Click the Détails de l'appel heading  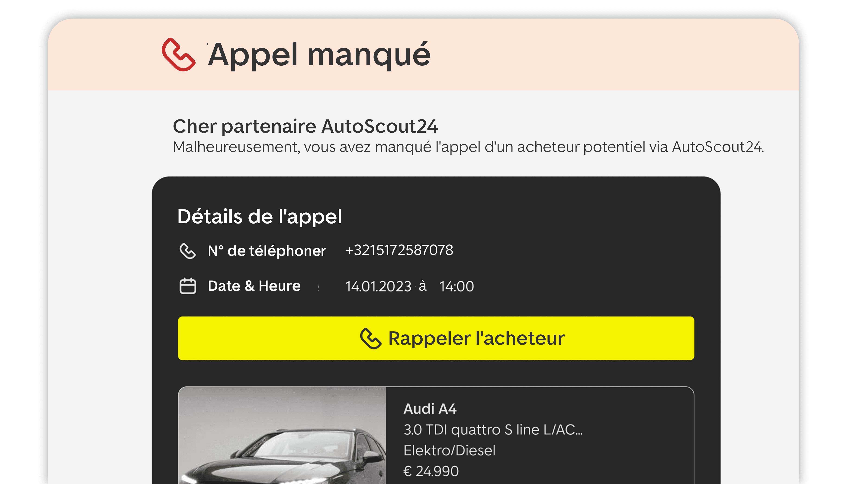pyautogui.click(x=260, y=216)
